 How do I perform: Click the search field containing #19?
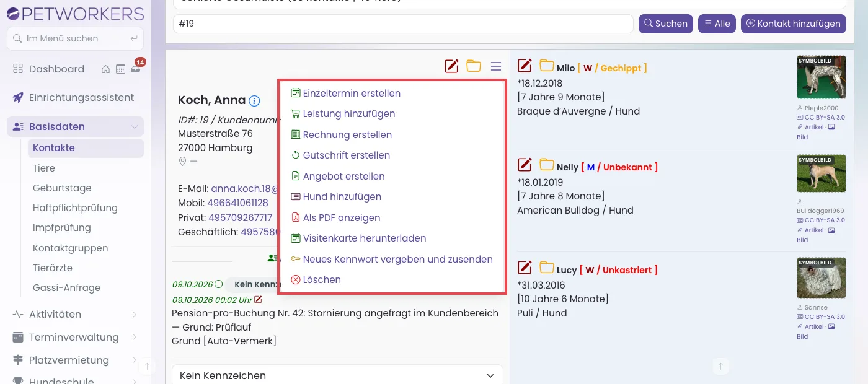pyautogui.click(x=403, y=24)
